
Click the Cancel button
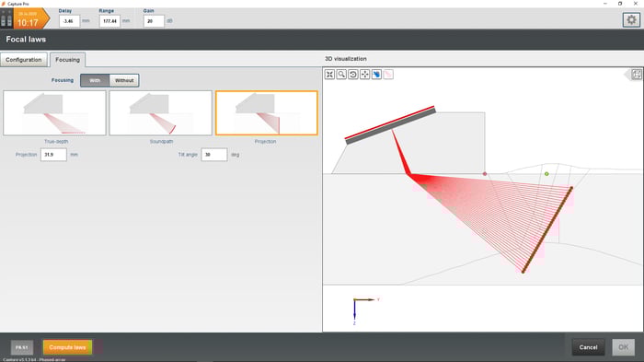(x=588, y=347)
